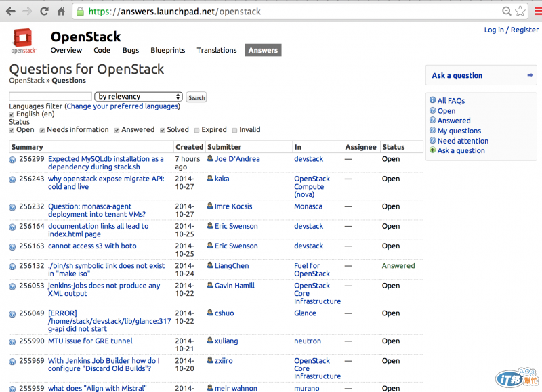
Task: Open submitter Imre Kocsis link
Action: pyautogui.click(x=233, y=206)
